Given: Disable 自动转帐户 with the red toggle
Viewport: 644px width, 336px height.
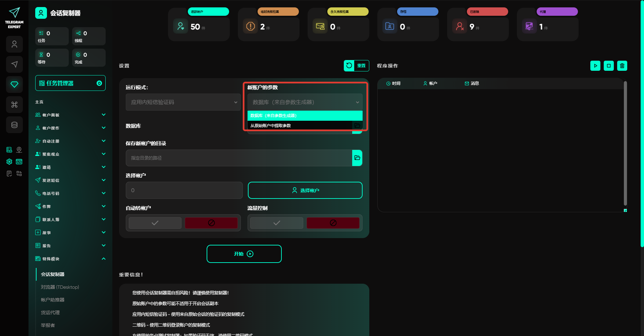Looking at the screenshot, I should click(211, 223).
